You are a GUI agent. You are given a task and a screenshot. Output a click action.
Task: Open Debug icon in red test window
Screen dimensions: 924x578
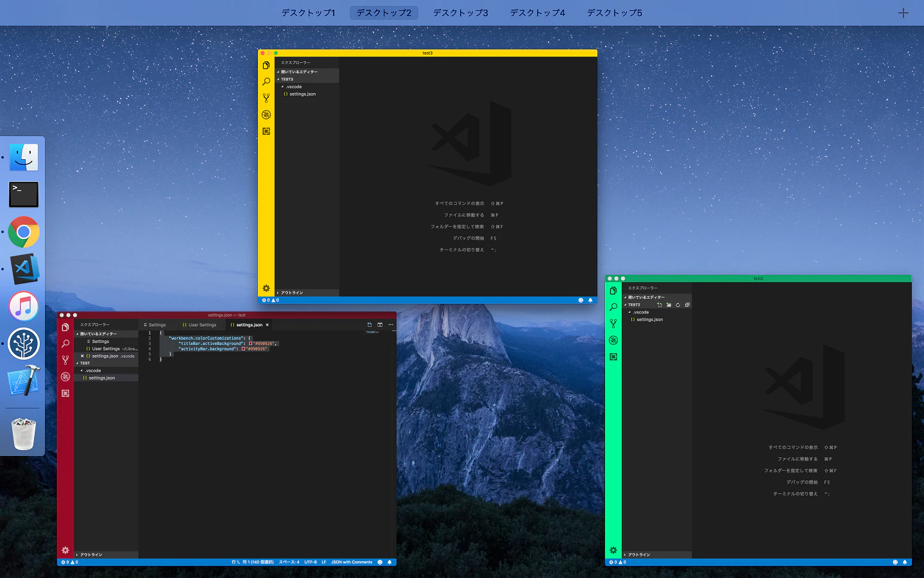(65, 377)
